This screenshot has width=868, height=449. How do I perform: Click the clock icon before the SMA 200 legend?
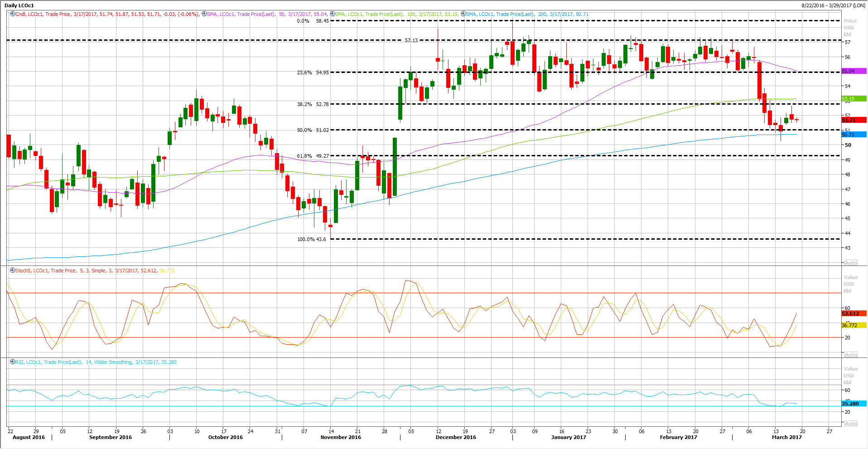pyautogui.click(x=463, y=14)
